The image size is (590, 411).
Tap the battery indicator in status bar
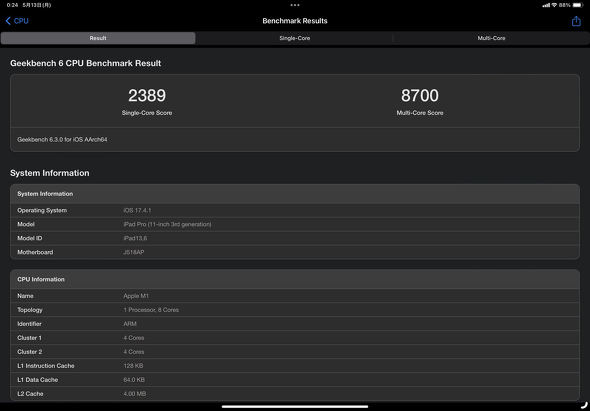point(577,5)
